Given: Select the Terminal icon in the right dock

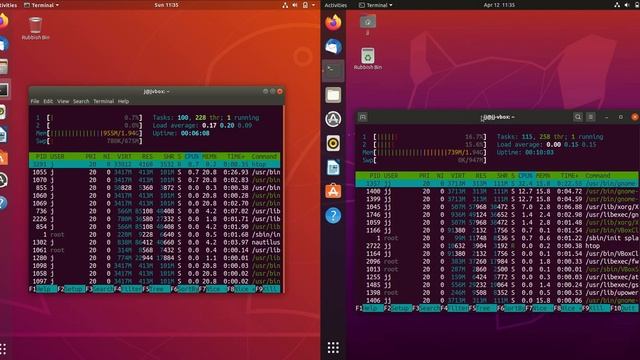Looking at the screenshot, I should click(x=333, y=70).
